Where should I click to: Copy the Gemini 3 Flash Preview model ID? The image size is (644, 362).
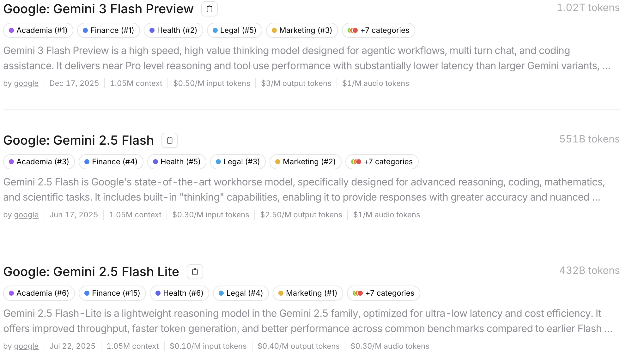pyautogui.click(x=210, y=9)
